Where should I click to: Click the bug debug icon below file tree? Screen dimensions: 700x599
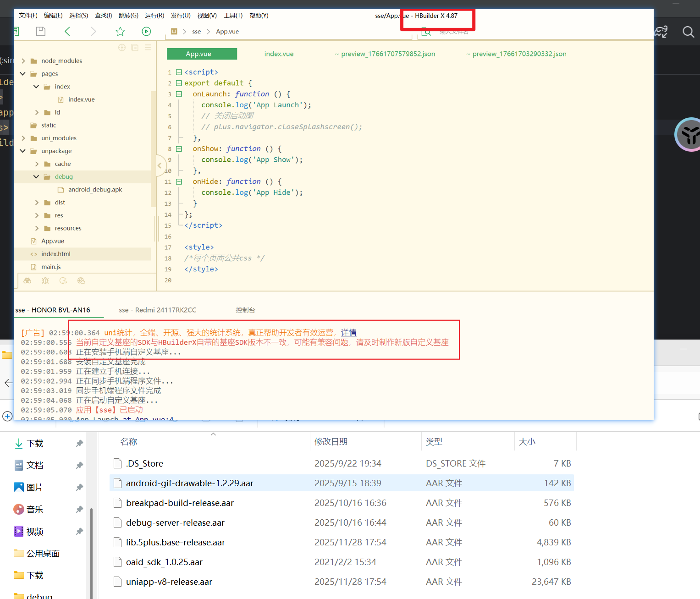[45, 280]
